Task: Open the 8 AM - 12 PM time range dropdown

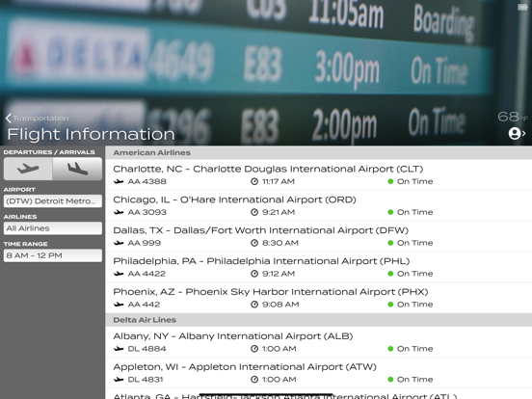Action: [x=53, y=255]
